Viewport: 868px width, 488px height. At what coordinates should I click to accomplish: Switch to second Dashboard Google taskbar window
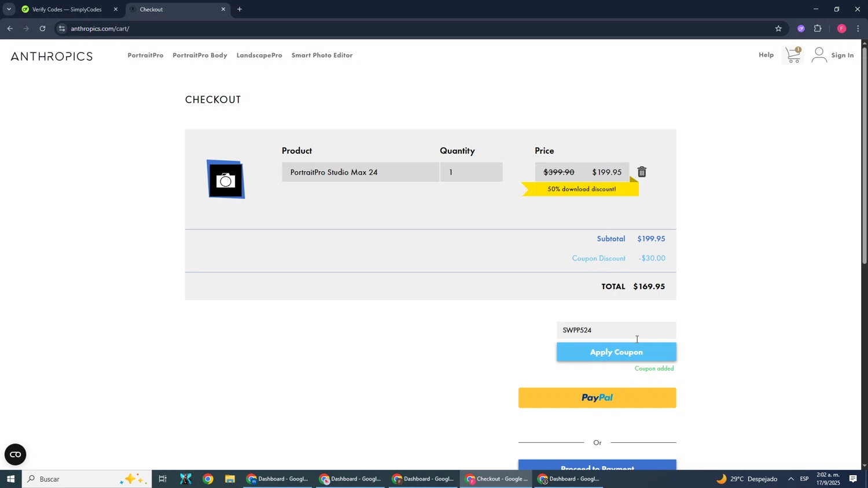pyautogui.click(x=351, y=479)
